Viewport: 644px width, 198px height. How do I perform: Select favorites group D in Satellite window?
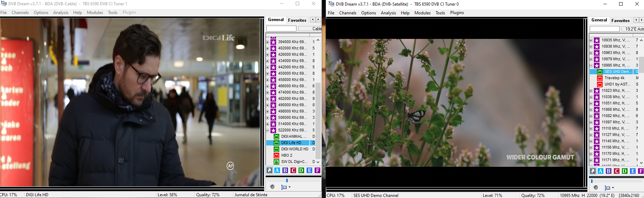click(625, 171)
